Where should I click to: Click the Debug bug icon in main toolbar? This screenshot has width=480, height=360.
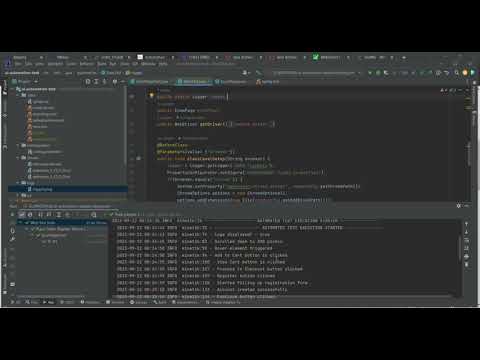coord(378,73)
